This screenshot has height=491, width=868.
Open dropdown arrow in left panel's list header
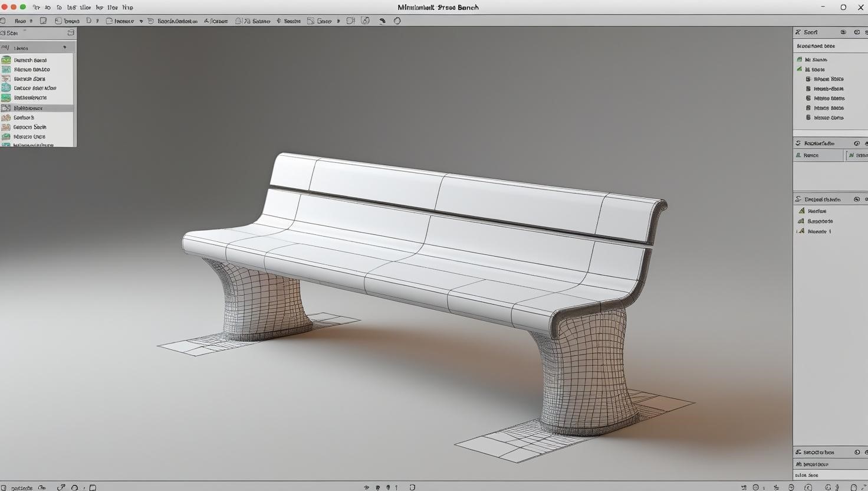click(65, 47)
